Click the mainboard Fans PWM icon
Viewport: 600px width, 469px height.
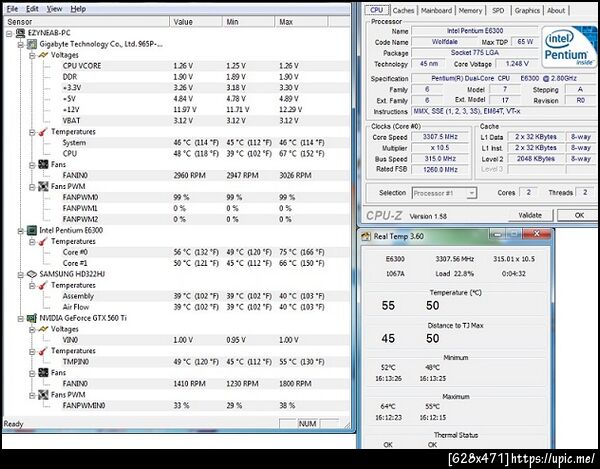pyautogui.click(x=43, y=187)
